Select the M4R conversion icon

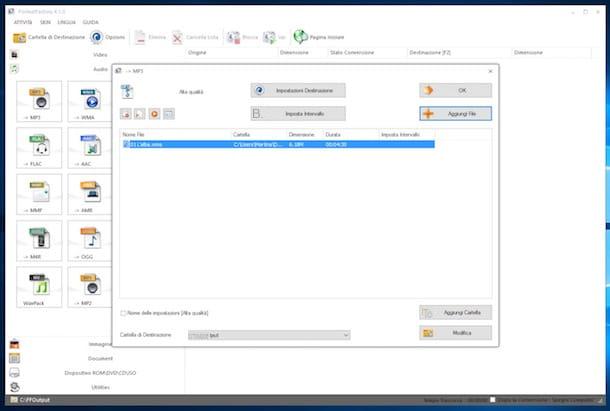39,241
